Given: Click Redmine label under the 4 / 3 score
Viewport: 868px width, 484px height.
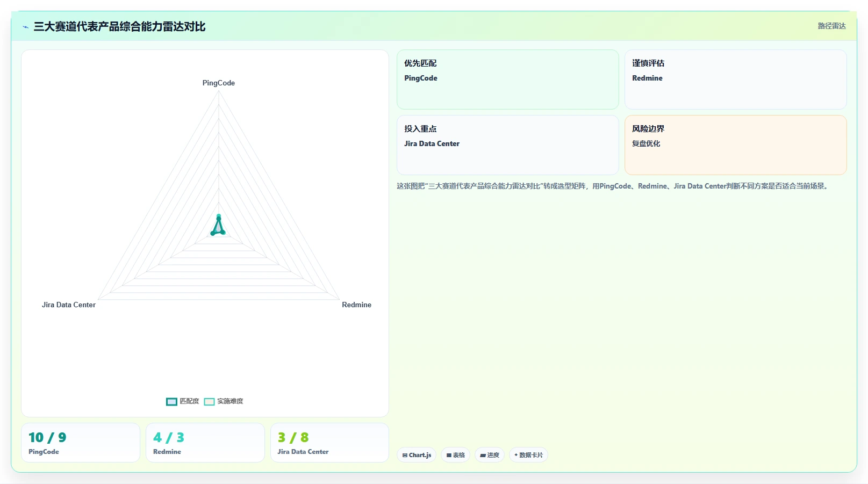Looking at the screenshot, I should pyautogui.click(x=167, y=452).
